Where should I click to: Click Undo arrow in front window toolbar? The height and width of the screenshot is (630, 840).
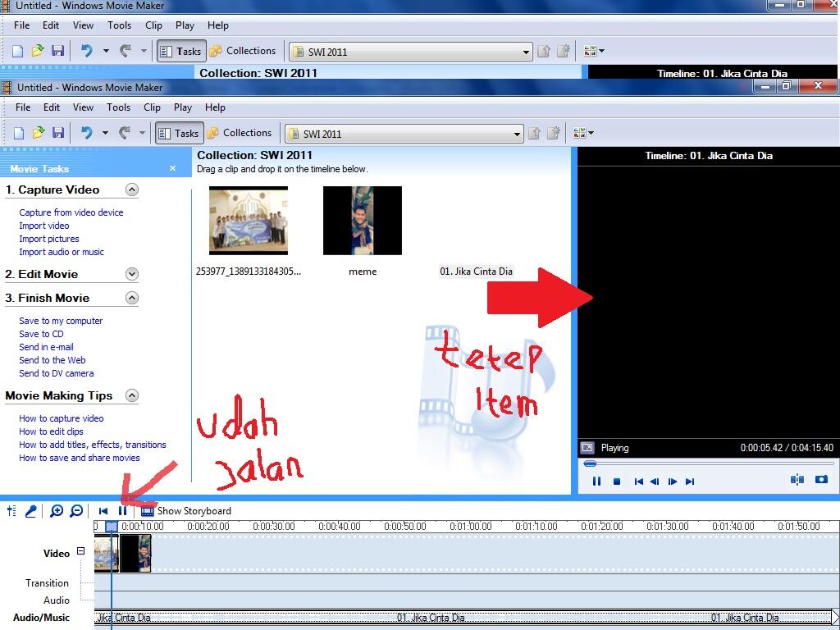coord(86,133)
